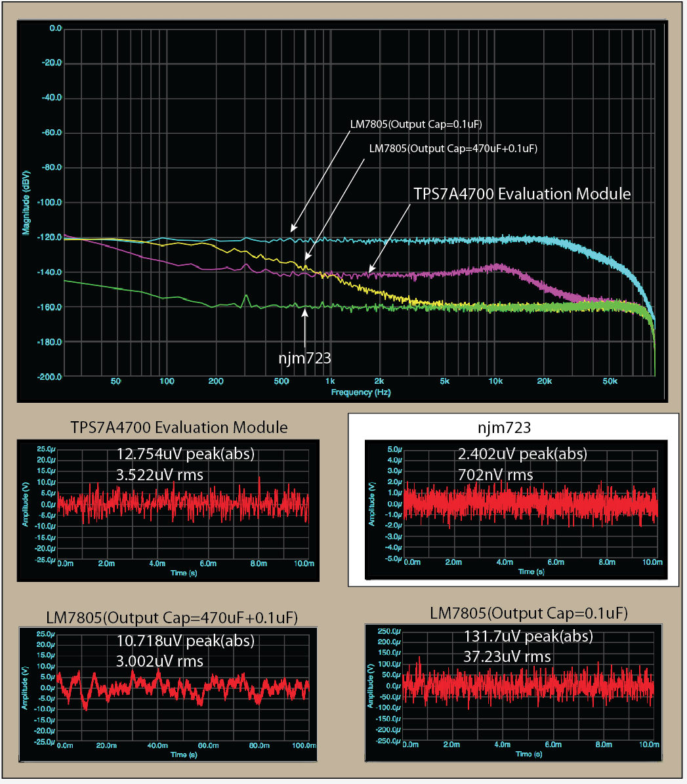The image size is (687, 784).
Task: Click the '10.718uV peak(abs)' reading
Action: click(186, 641)
